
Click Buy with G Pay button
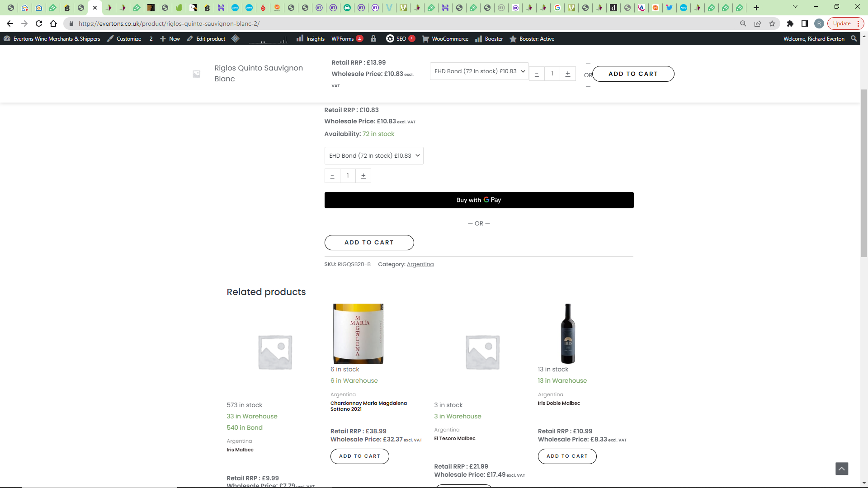(x=479, y=200)
